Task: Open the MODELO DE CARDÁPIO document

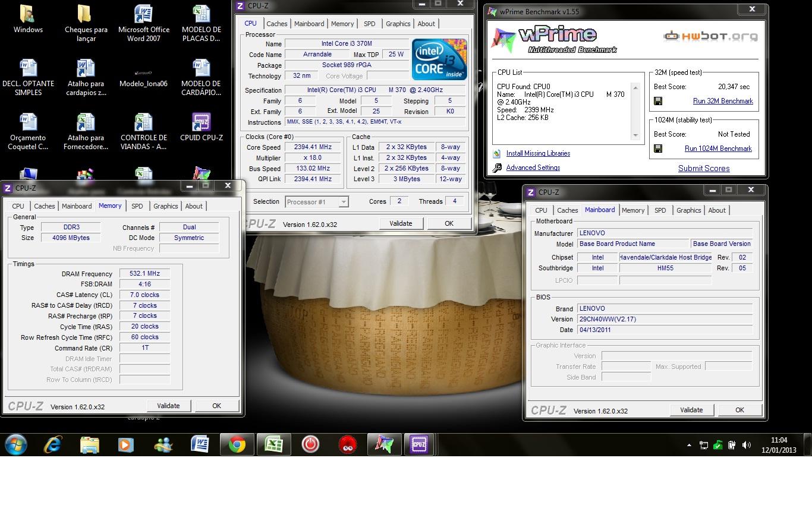Action: pyautogui.click(x=201, y=77)
